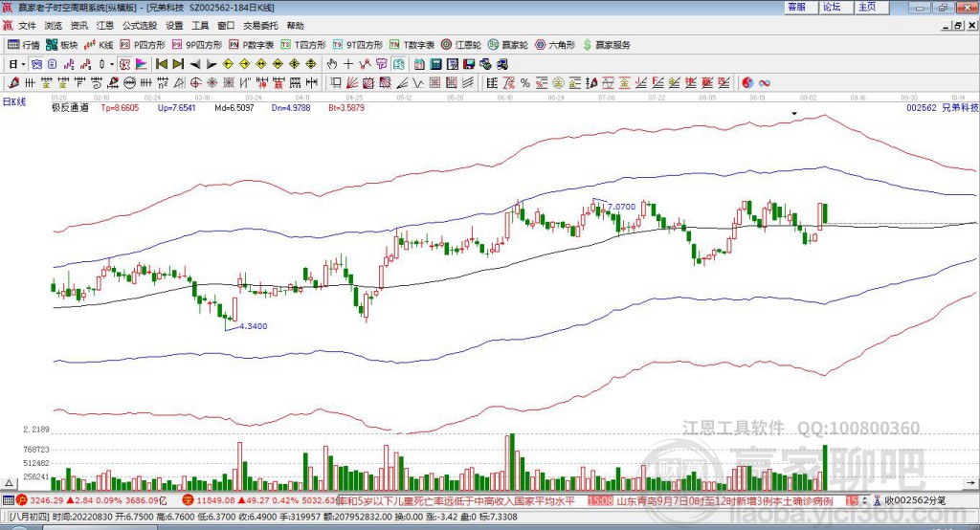Open the 江恩轮 Gann wheel
980x530 pixels.
pos(461,45)
